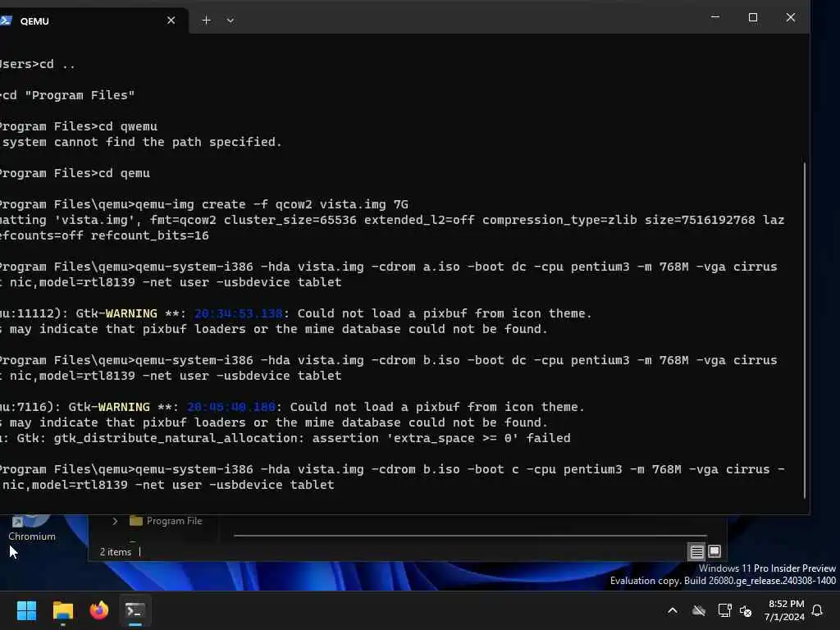This screenshot has width=840, height=630.
Task: Click the Explorer horizontal scrollbar
Action: pos(470,535)
